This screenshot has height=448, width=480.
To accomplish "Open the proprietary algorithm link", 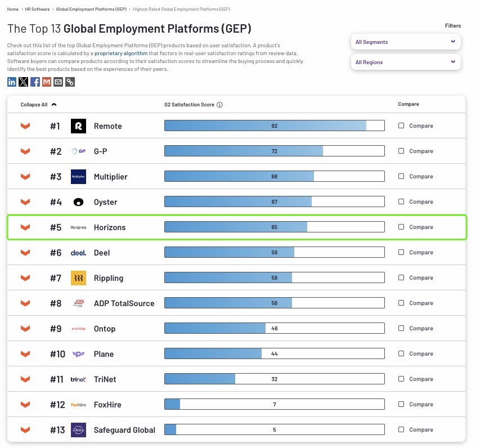I will point(121,53).
